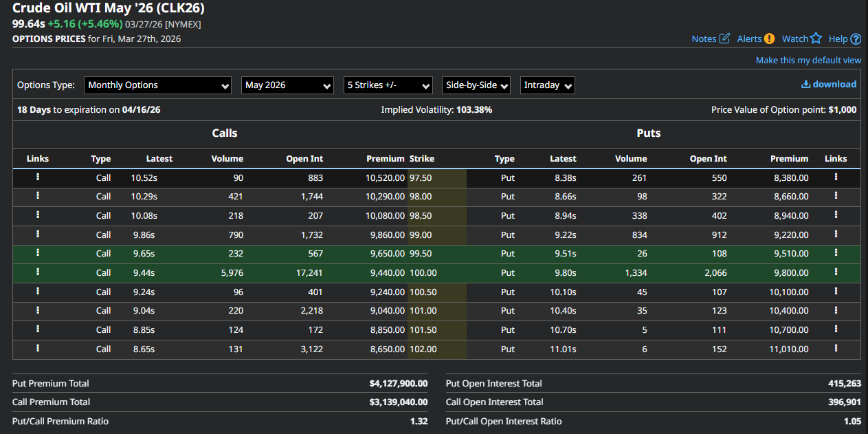Open the Side-by-Side view dropdown
868x434 pixels.
476,85
